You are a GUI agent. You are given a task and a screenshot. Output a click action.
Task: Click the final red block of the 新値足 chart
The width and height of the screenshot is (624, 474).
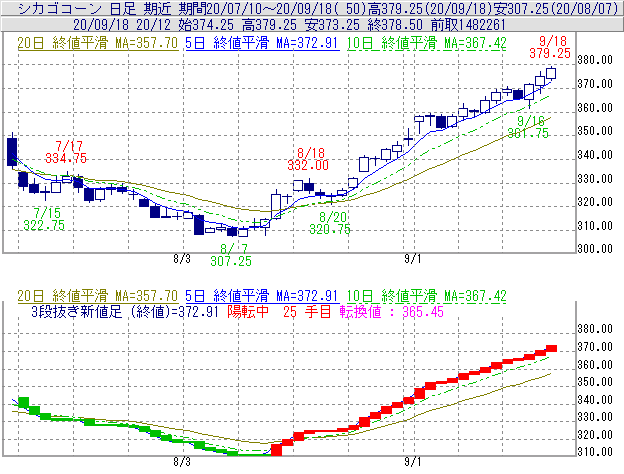551,349
